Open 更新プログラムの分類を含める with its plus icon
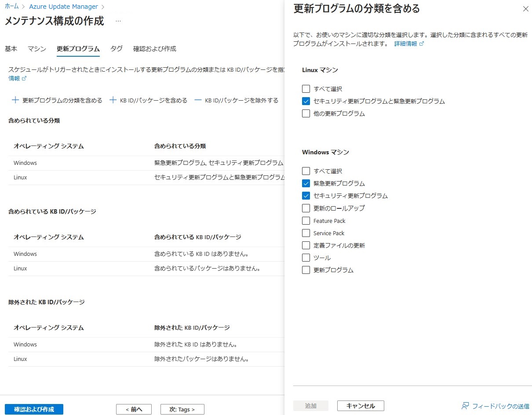Screen dimensions: 532x415 click(15, 100)
